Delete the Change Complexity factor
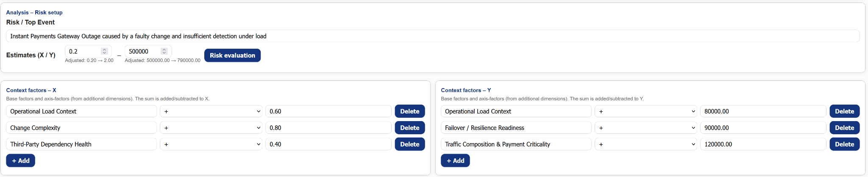Screen dimensions: 868x177 pos(409,128)
